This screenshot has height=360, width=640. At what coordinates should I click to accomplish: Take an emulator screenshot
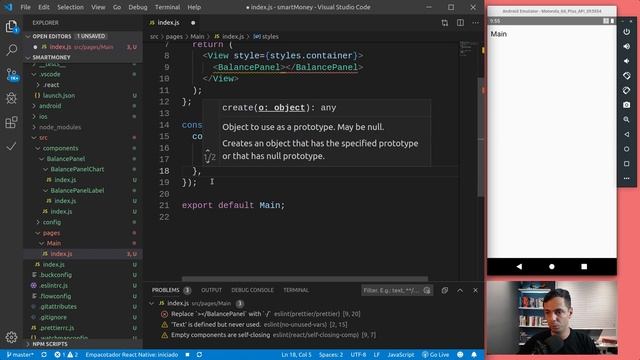[x=627, y=105]
